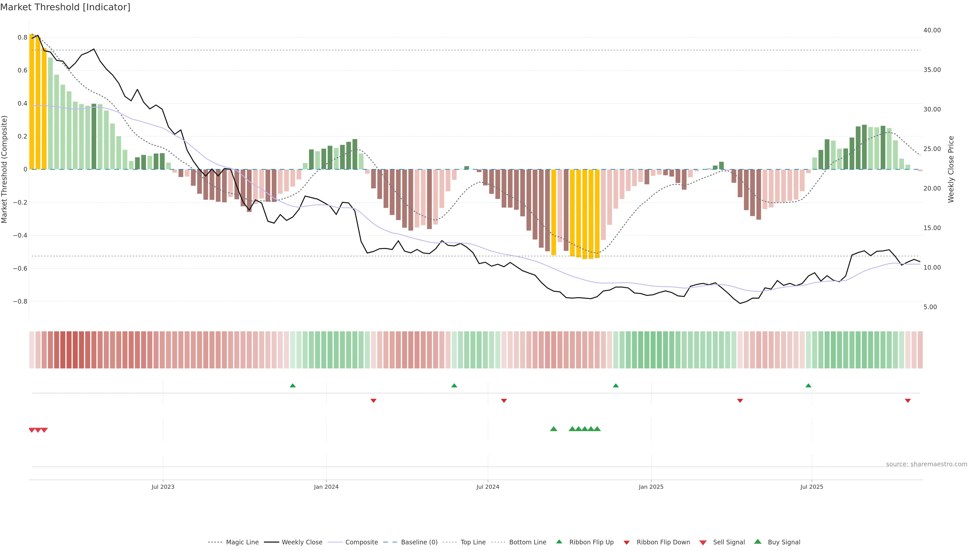This screenshot has width=980, height=551.
Task: Toggle the Top Line legend entry
Action: pos(473,542)
